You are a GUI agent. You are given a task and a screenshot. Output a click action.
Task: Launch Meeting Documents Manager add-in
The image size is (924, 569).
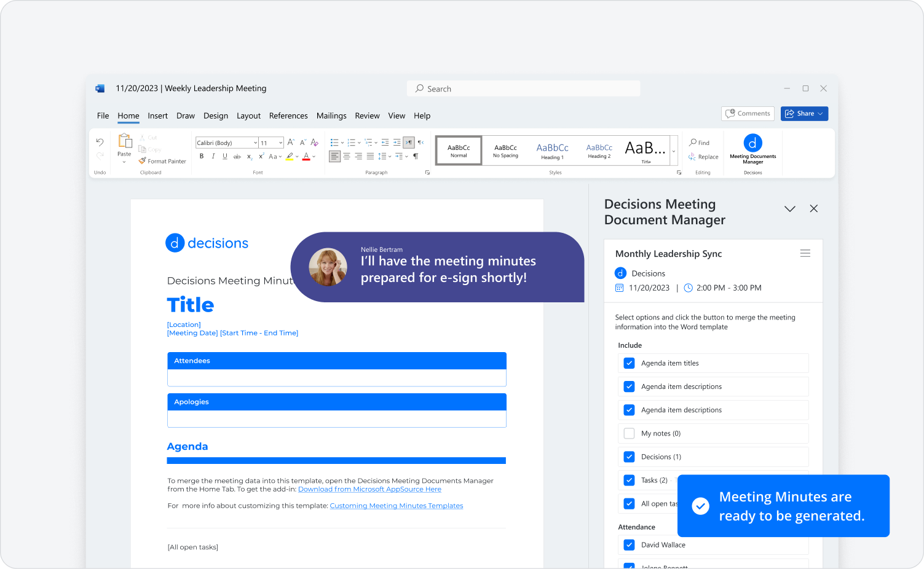tap(752, 149)
